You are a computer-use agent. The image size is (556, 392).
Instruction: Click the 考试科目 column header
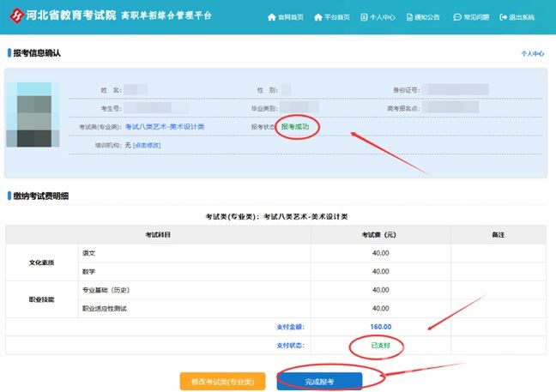pos(158,235)
